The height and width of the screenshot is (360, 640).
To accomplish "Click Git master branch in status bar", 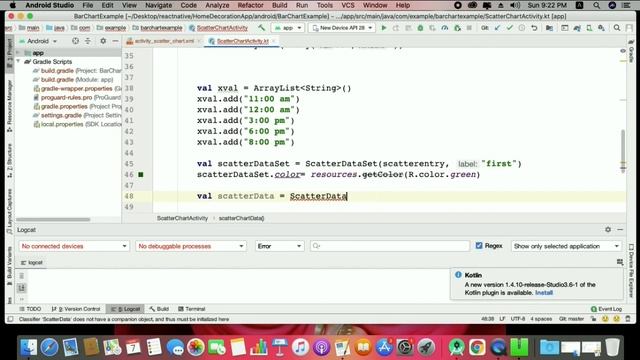I will point(571,319).
